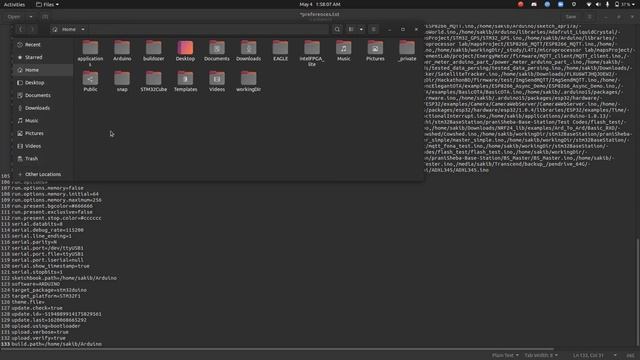Click the volume icon in top bar
Screen dimensions: 640x360
tap(598, 4)
